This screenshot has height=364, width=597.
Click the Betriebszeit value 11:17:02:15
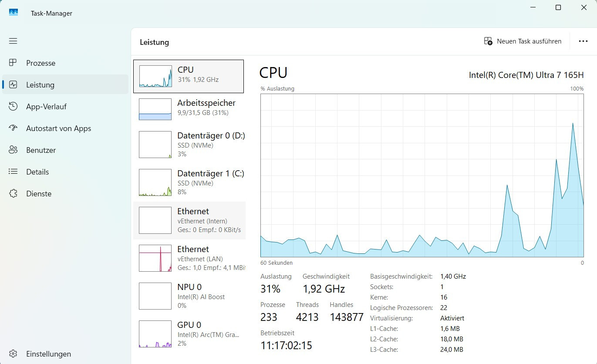[287, 346]
